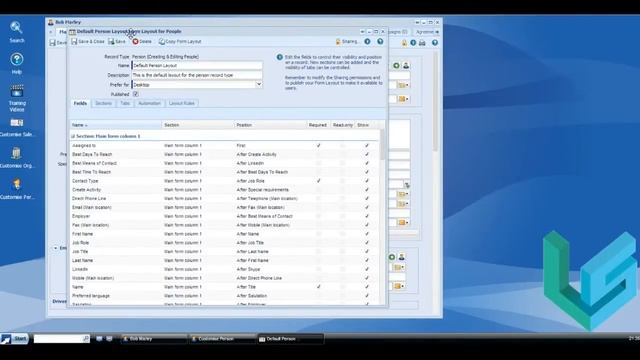
Task: Toggle Show checkbox for First Name row
Action: [x=367, y=233]
